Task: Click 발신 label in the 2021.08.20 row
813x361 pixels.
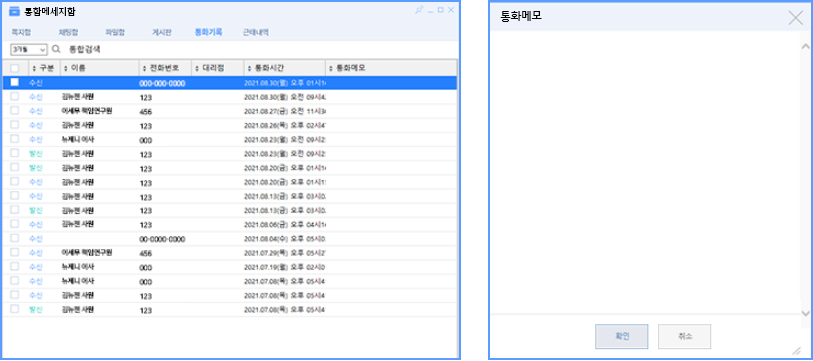Action: pos(36,168)
